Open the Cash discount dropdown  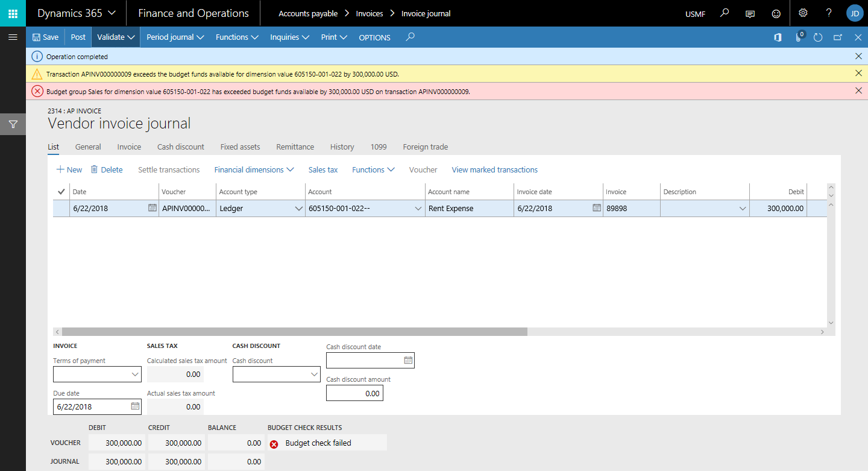[314, 375]
